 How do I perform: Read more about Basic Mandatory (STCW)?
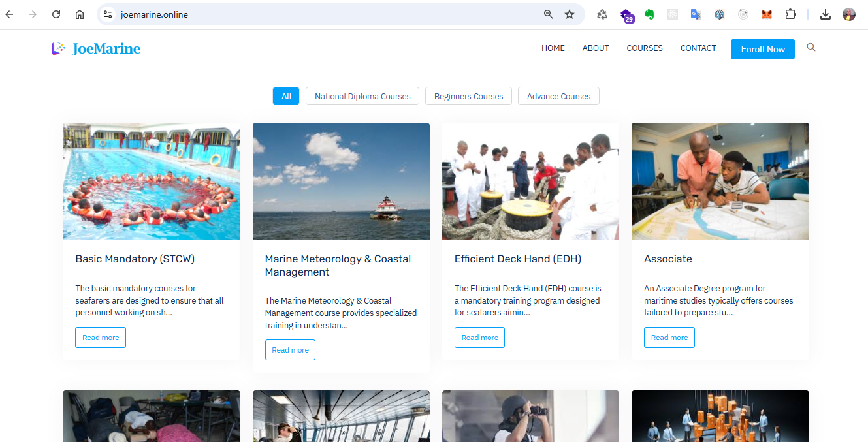coord(101,338)
